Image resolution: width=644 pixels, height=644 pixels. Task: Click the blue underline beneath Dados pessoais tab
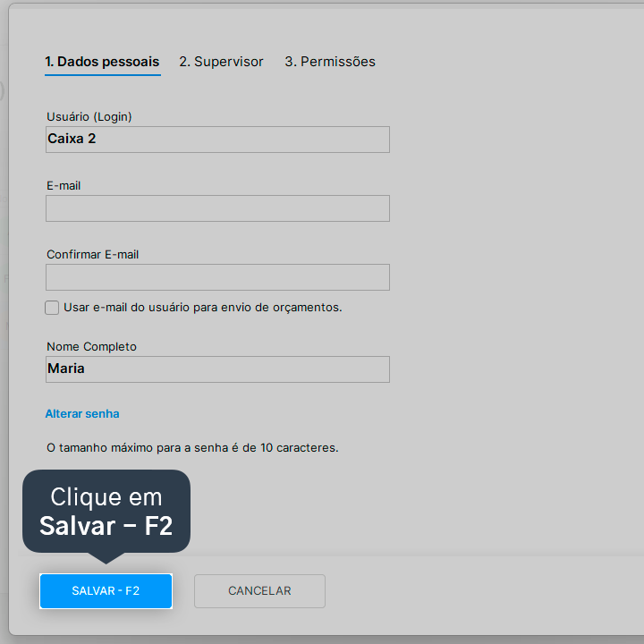(x=103, y=75)
